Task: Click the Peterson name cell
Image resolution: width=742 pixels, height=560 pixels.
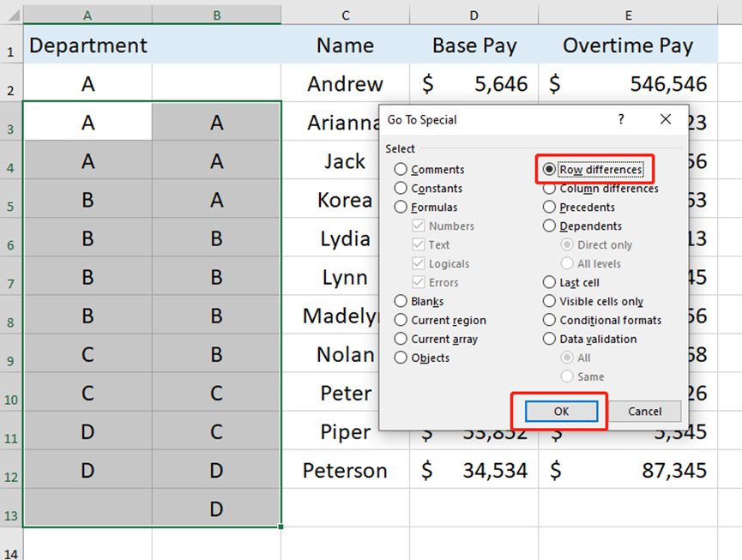Action: click(346, 470)
